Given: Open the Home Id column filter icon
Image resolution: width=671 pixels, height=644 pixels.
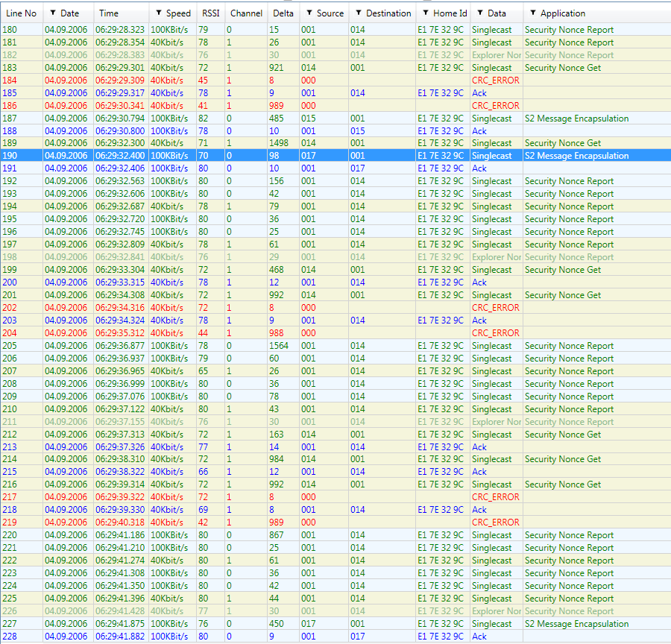Looking at the screenshot, I should [x=426, y=13].
